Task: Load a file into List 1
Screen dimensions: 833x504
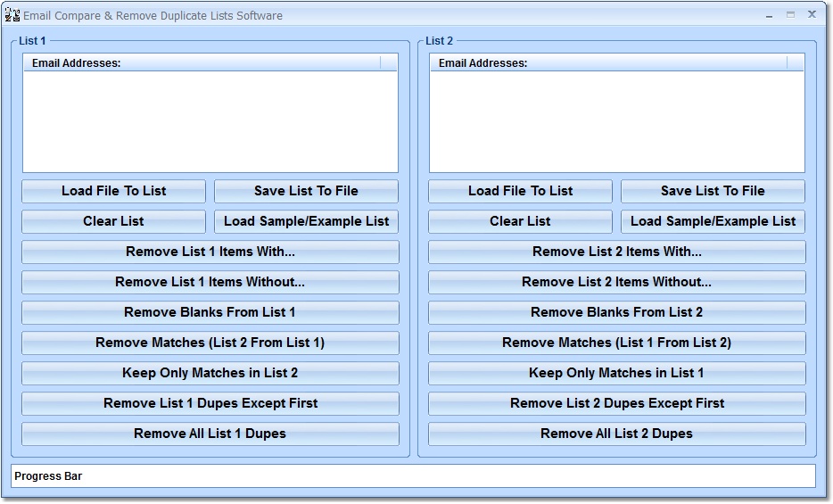Action: (113, 191)
